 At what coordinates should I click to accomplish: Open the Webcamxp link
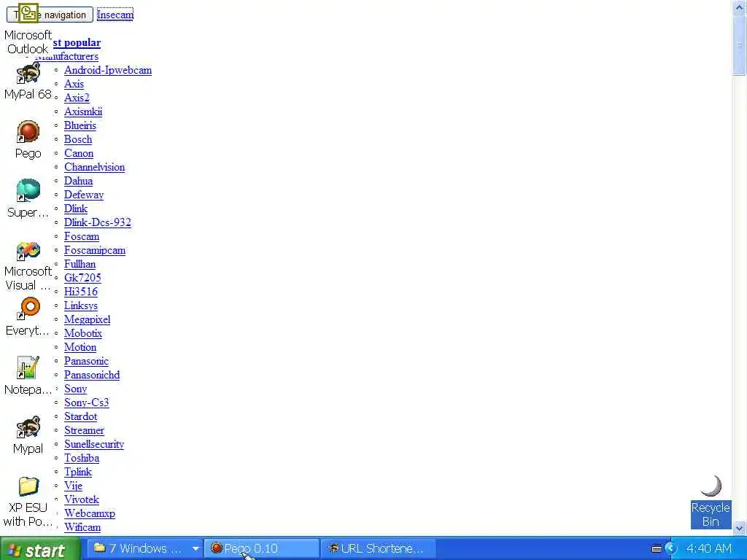click(90, 513)
